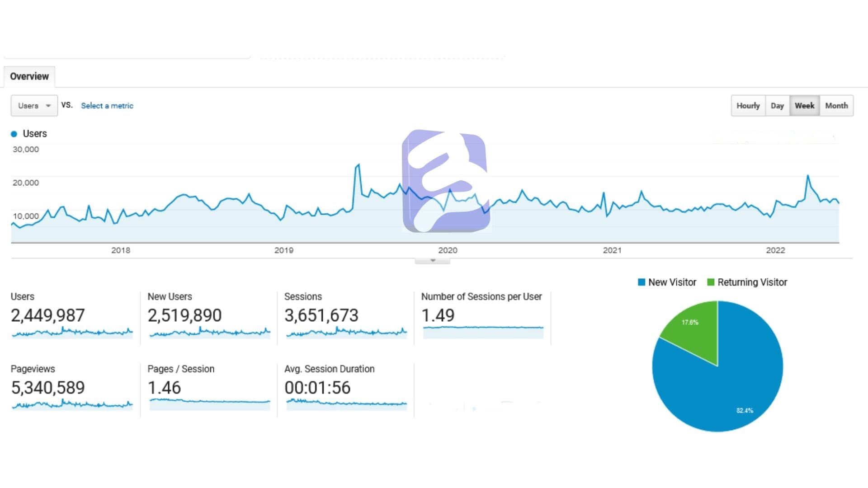Click the Avg. Session Duration label
The height and width of the screenshot is (488, 868).
[330, 369]
